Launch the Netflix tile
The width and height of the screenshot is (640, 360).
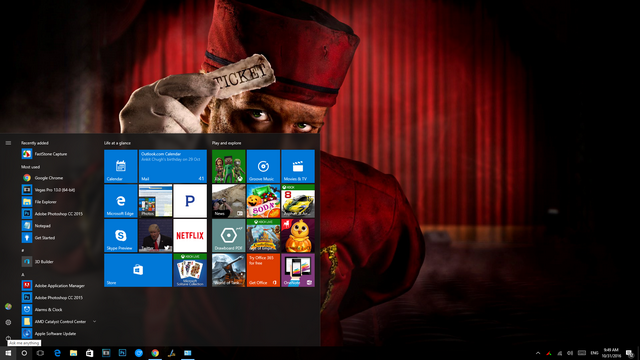(190, 236)
